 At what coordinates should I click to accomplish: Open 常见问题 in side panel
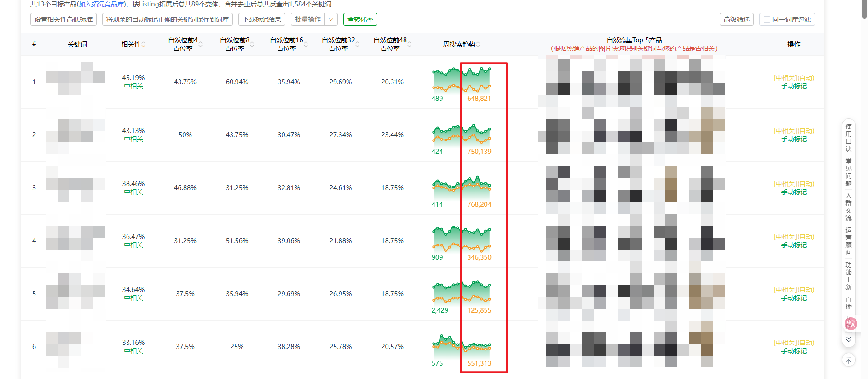tap(849, 172)
